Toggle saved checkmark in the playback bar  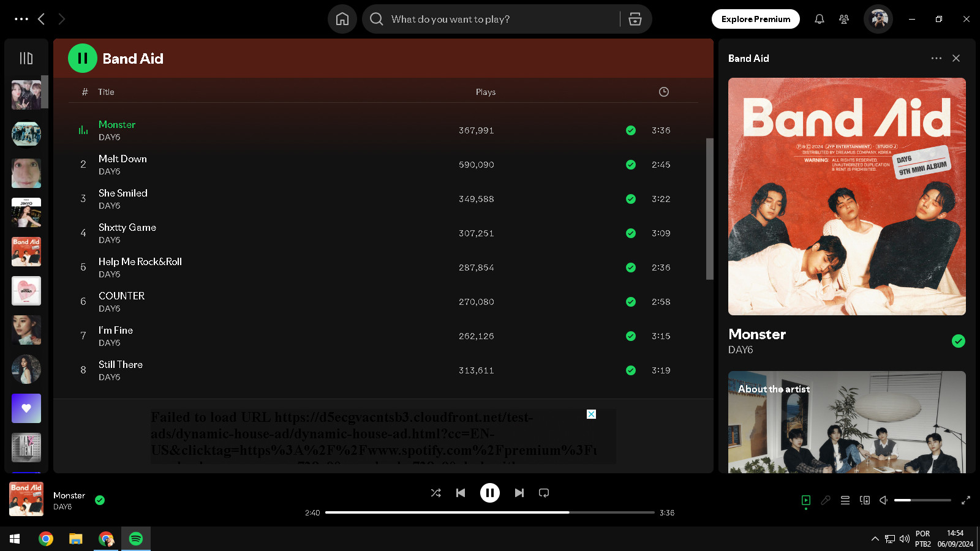point(100,500)
